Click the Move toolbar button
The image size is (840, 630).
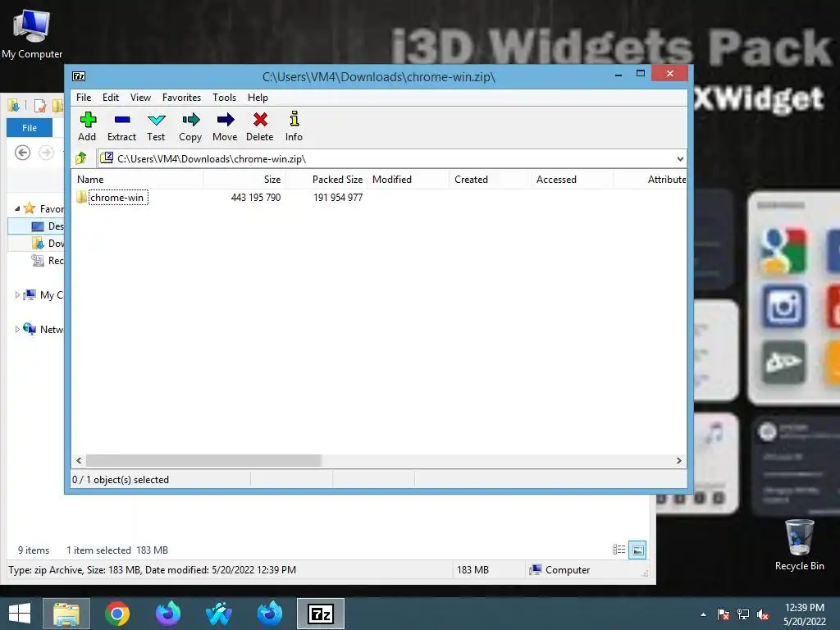pyautogui.click(x=225, y=126)
